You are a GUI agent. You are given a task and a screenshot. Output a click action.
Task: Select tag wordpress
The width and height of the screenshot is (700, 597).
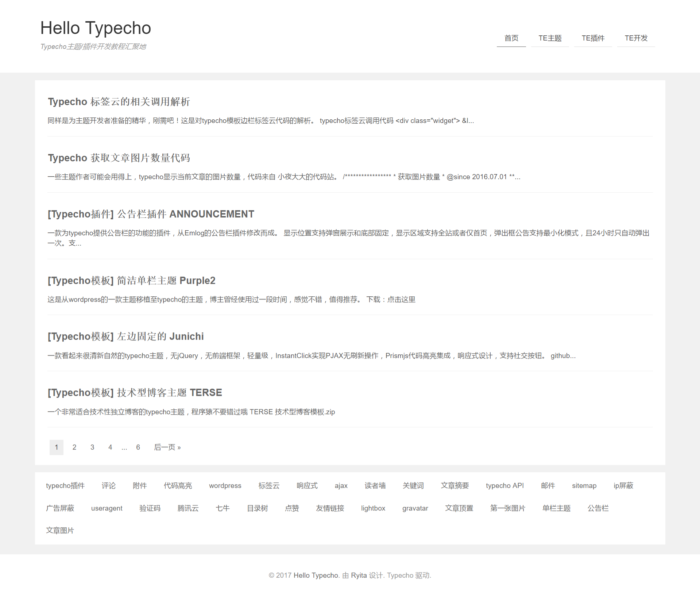pyautogui.click(x=225, y=486)
